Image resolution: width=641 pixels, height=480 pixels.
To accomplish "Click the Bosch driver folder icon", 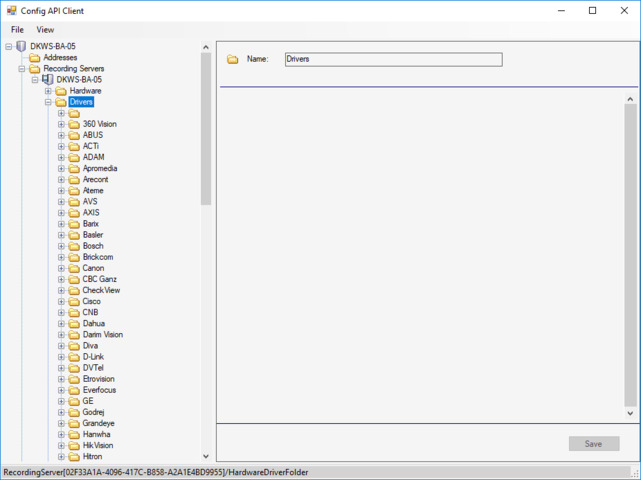I will 74,246.
